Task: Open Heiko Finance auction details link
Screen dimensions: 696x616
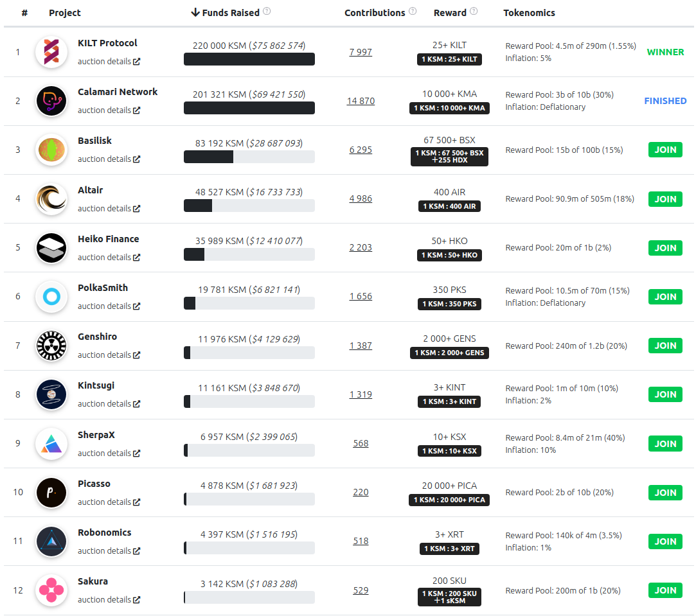Action: pos(109,257)
